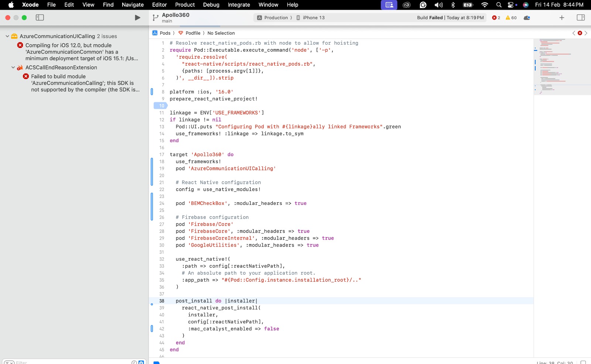This screenshot has height=364, width=591.
Task: Open the Xcode menu
Action: [x=30, y=5]
